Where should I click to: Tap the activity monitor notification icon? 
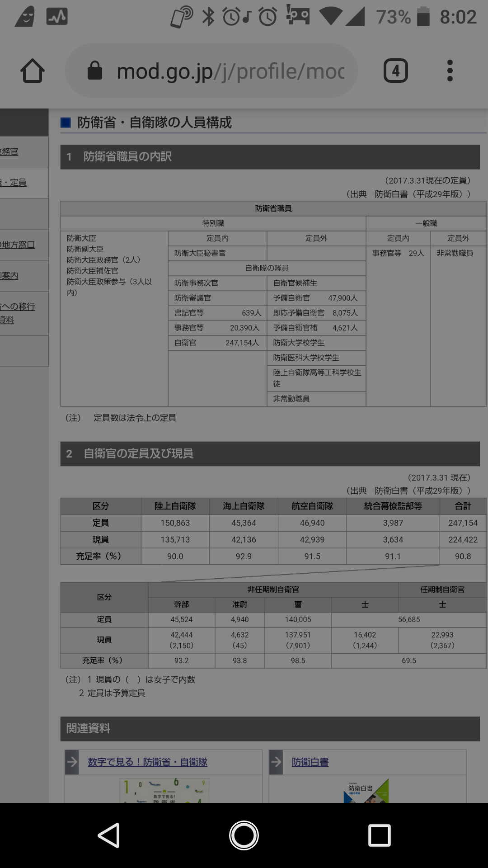tap(57, 17)
